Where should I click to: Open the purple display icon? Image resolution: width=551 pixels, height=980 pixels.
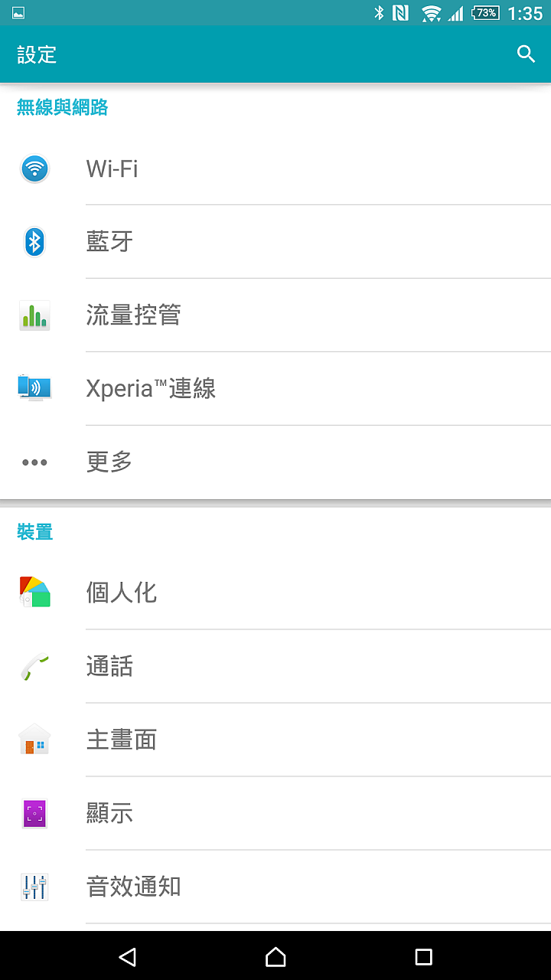[34, 813]
